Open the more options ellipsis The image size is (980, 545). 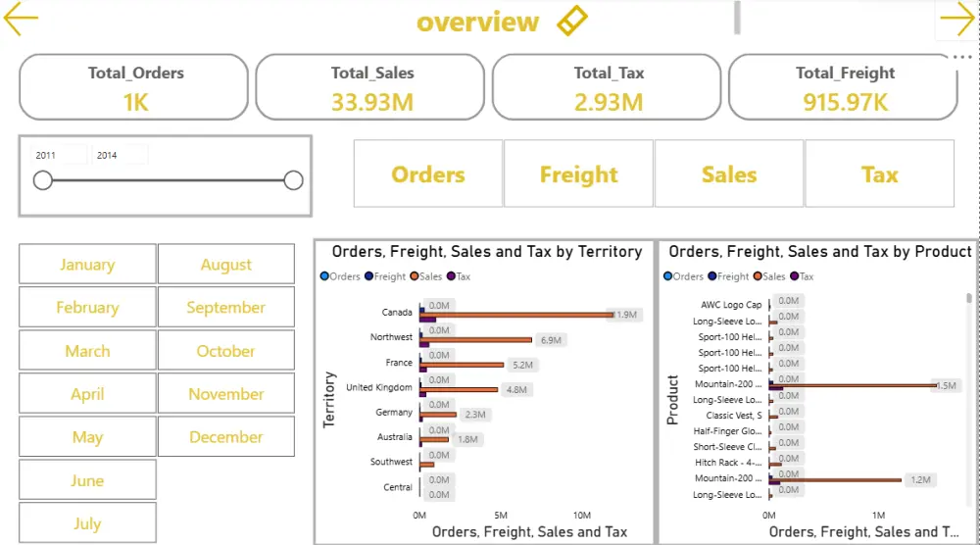(x=962, y=57)
